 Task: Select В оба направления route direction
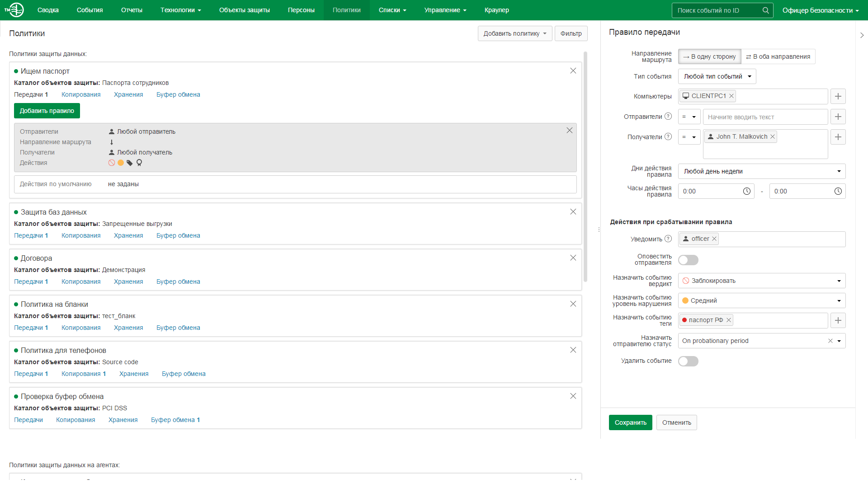click(778, 56)
